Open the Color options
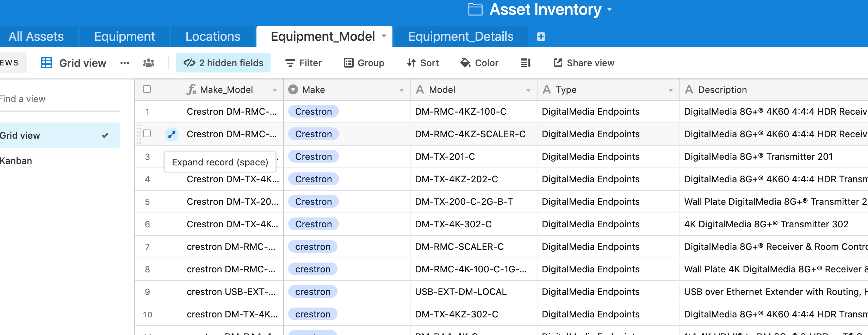This screenshot has height=335, width=868. (479, 63)
